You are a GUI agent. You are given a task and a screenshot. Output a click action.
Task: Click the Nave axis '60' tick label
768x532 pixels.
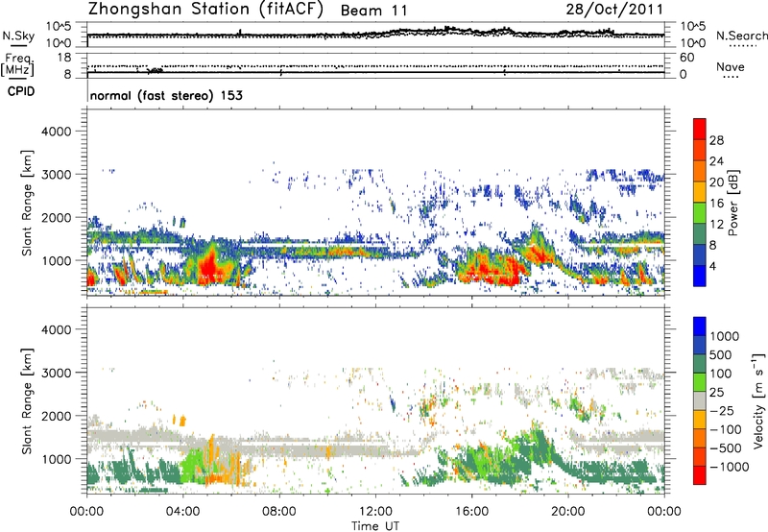pyautogui.click(x=686, y=58)
